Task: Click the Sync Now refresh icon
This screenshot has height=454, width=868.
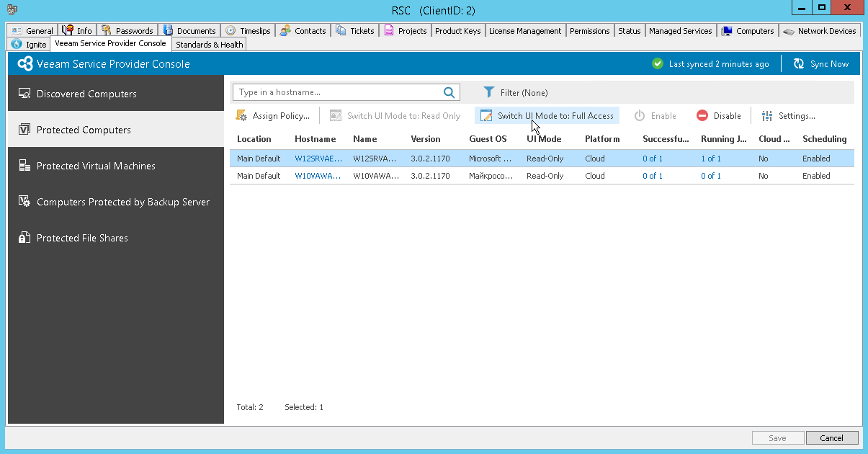Action: click(798, 63)
